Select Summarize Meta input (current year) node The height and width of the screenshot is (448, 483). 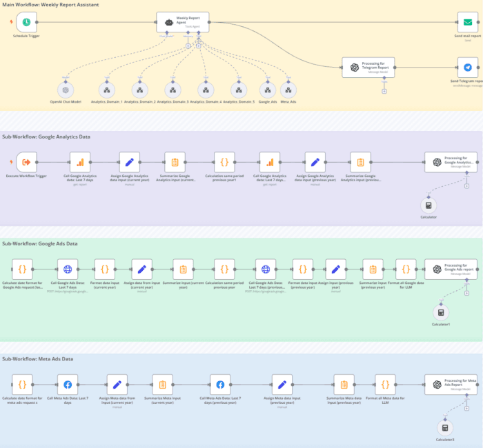163,385
